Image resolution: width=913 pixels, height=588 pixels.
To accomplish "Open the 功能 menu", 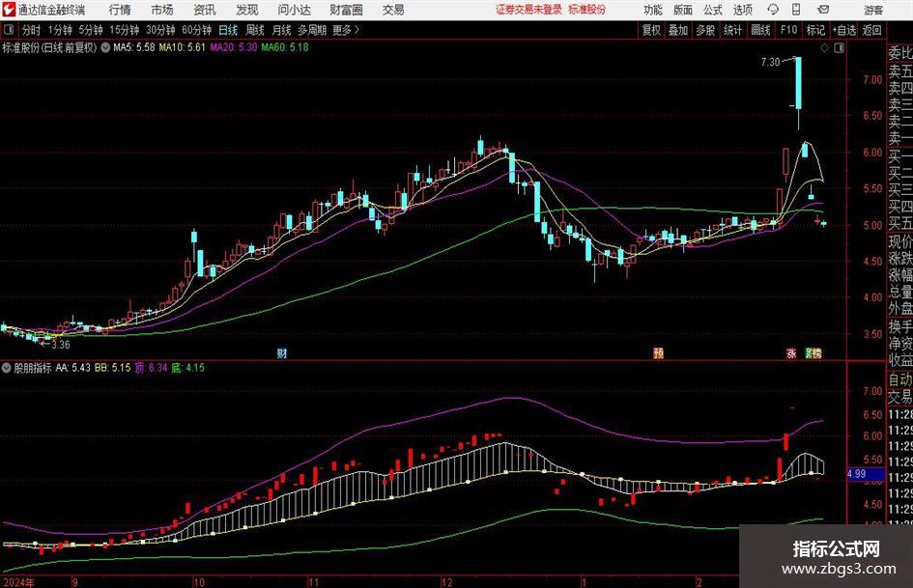I will coord(653,10).
